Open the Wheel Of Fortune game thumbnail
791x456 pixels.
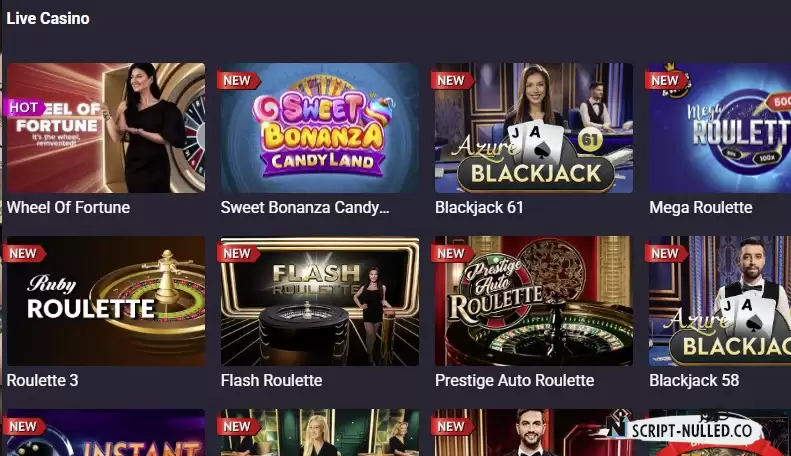106,128
